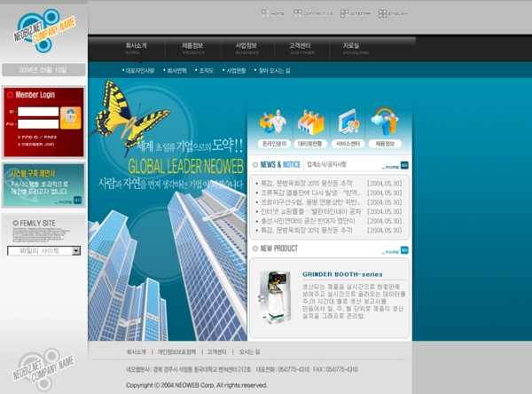Open news item 프로야구선수협, 용병 연봉상한
Screen dimensions: 532x394
pos(310,202)
